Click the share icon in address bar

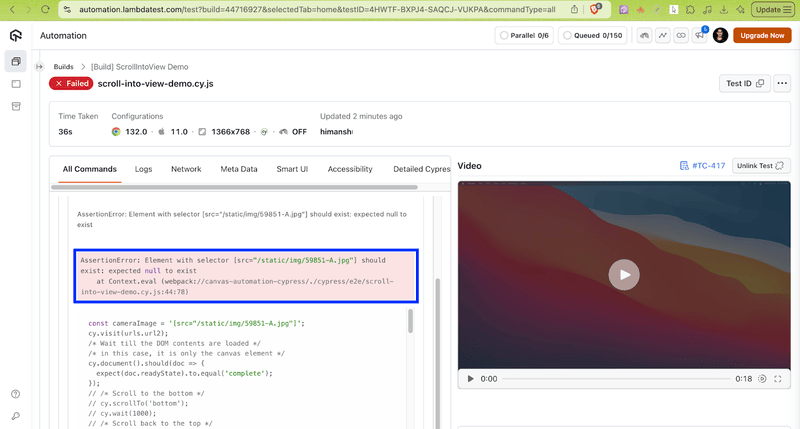click(574, 10)
